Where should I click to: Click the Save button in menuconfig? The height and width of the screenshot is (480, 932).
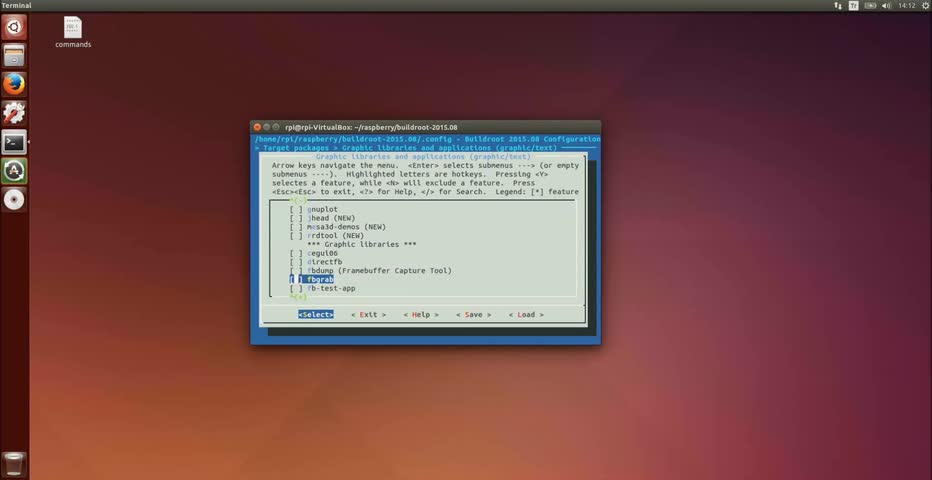tap(474, 315)
